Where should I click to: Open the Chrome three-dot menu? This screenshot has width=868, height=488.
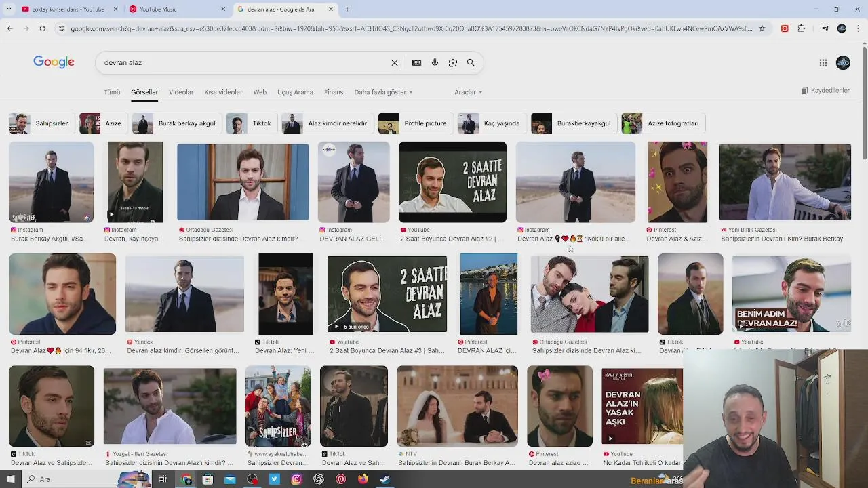(x=858, y=28)
